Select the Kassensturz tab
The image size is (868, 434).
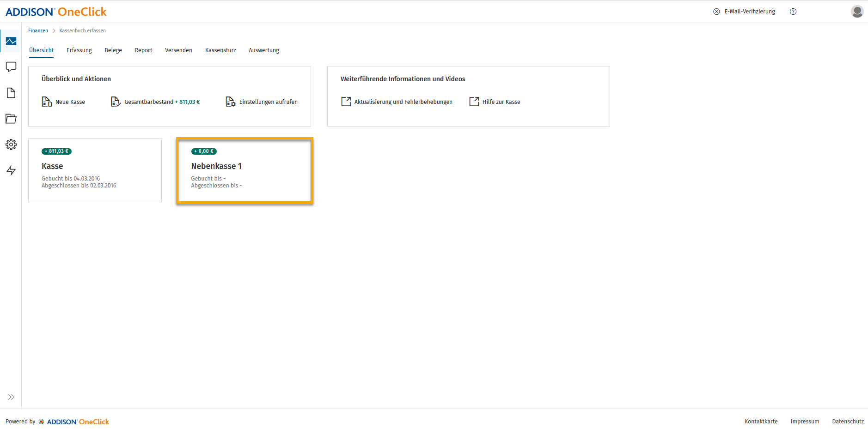(x=220, y=50)
